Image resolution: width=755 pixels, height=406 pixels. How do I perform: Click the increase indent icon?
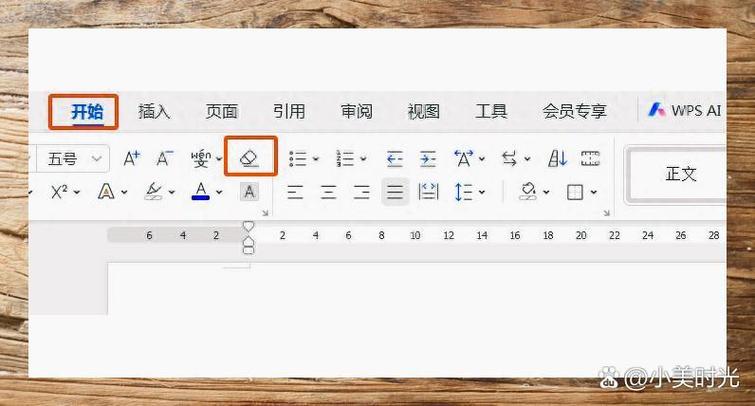[428, 159]
